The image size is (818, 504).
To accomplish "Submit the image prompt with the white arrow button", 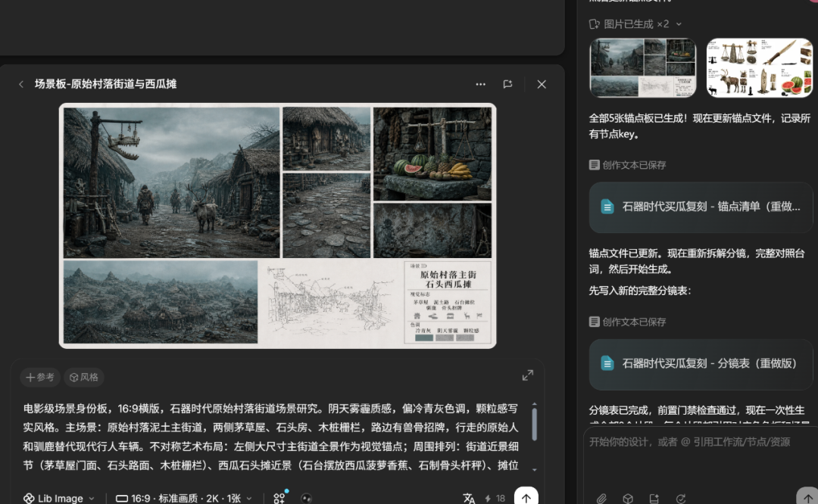I will (x=526, y=496).
